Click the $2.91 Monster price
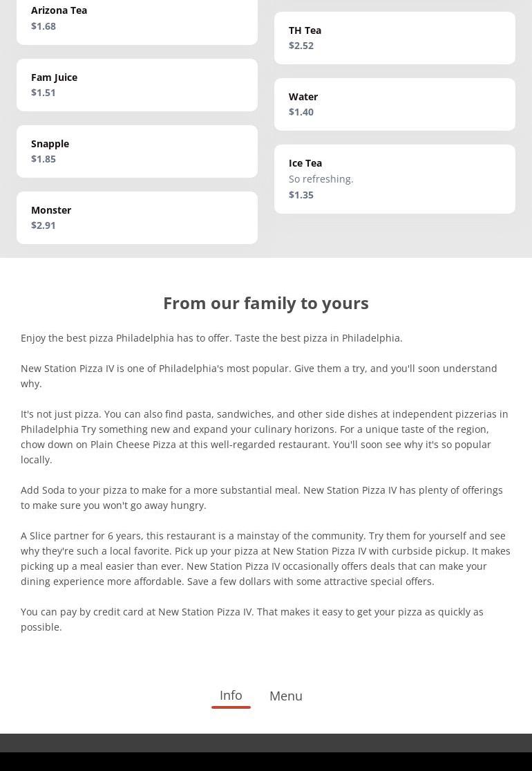 44,225
